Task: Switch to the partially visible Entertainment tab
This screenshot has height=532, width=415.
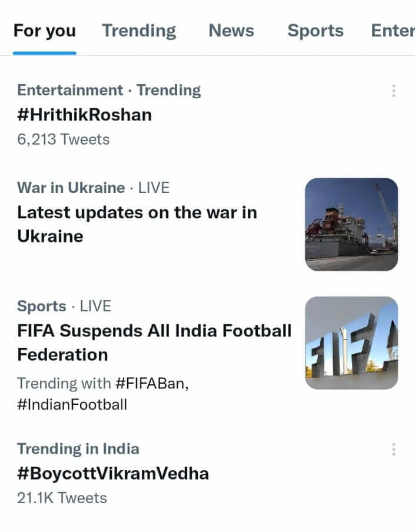Action: pos(393,31)
